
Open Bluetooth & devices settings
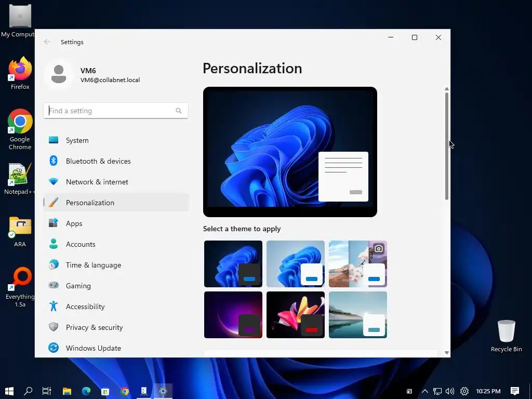[116, 161]
